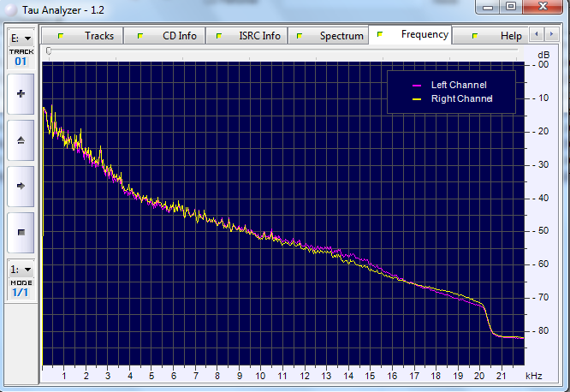Click the Frequency tab
Viewport: 570px width, 392px height.
(x=410, y=34)
